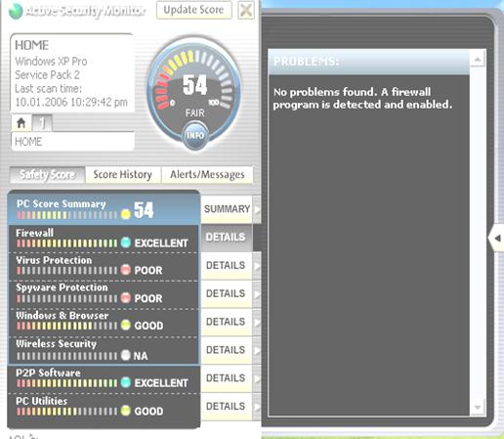Click the Virus Protection POOR status dot

tap(126, 270)
